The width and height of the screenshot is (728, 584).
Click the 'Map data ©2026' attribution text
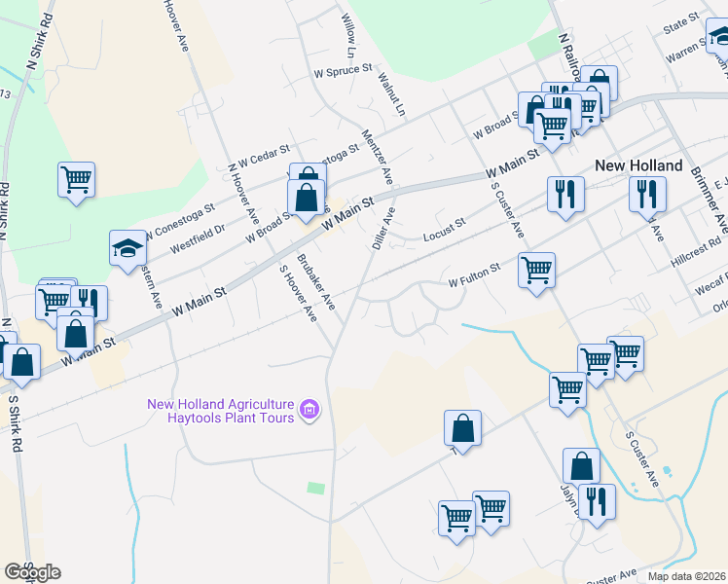coord(686,576)
